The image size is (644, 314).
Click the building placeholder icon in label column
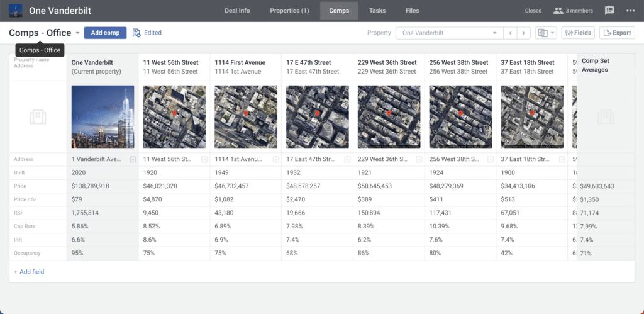(x=38, y=116)
